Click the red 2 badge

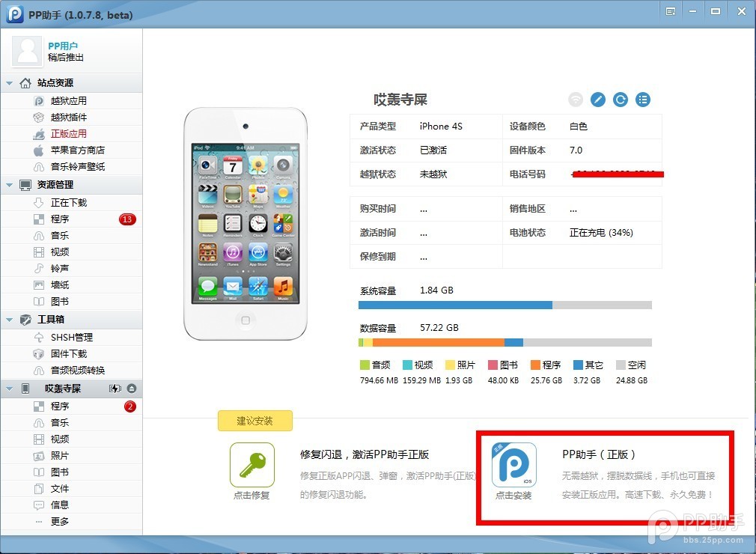129,407
